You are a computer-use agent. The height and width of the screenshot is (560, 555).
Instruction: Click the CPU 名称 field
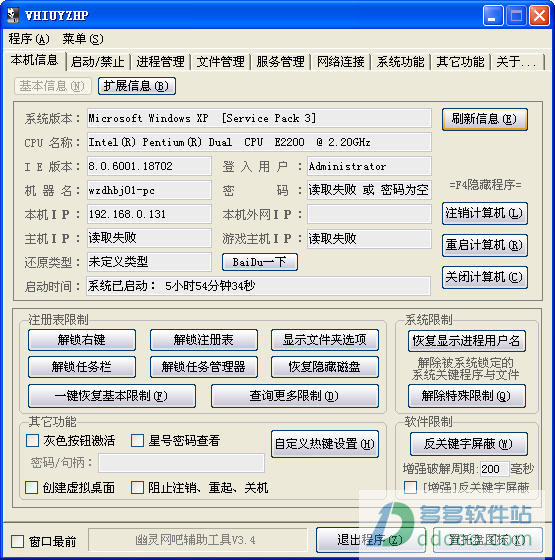coord(259,142)
